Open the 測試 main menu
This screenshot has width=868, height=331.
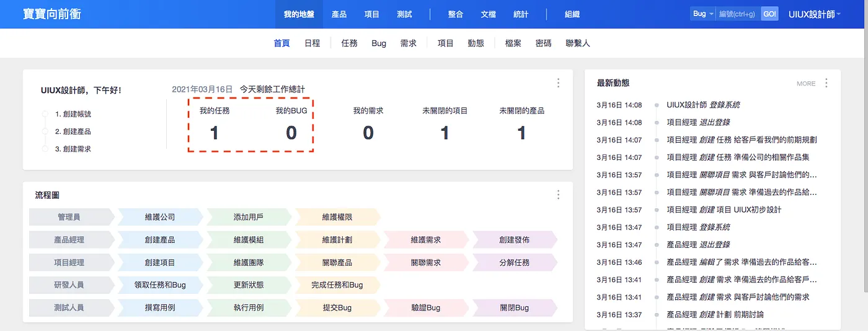click(x=405, y=14)
